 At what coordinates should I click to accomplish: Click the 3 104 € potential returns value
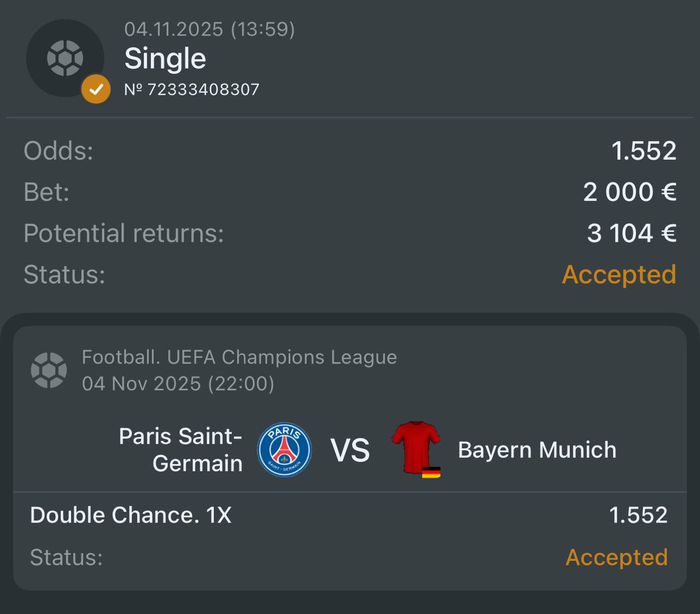(x=632, y=233)
